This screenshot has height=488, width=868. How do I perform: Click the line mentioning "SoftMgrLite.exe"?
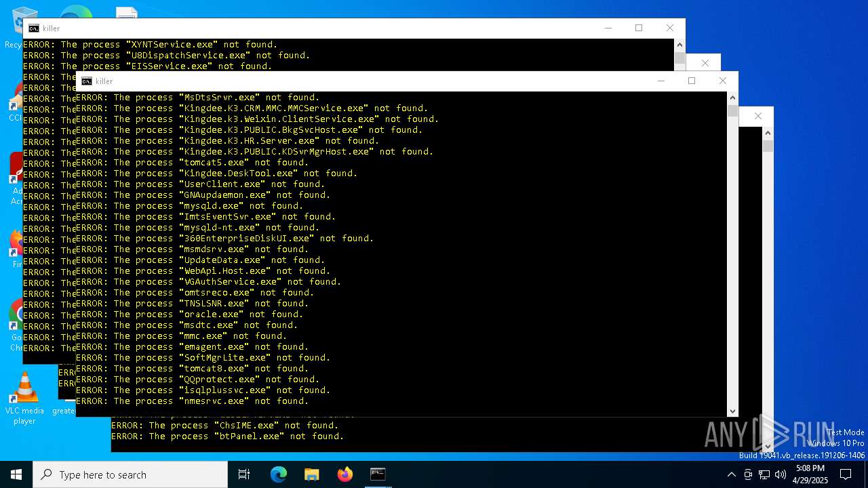(x=203, y=358)
